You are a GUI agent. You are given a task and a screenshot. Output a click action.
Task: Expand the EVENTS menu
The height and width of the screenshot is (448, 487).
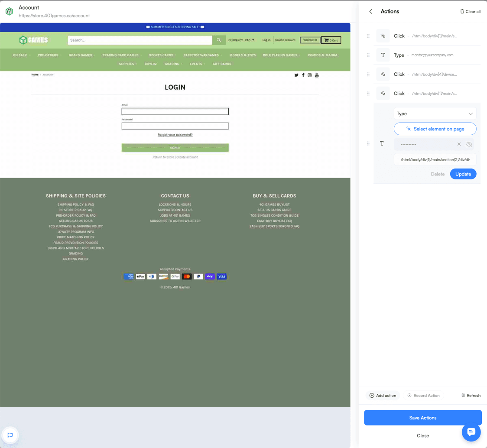[x=198, y=64]
